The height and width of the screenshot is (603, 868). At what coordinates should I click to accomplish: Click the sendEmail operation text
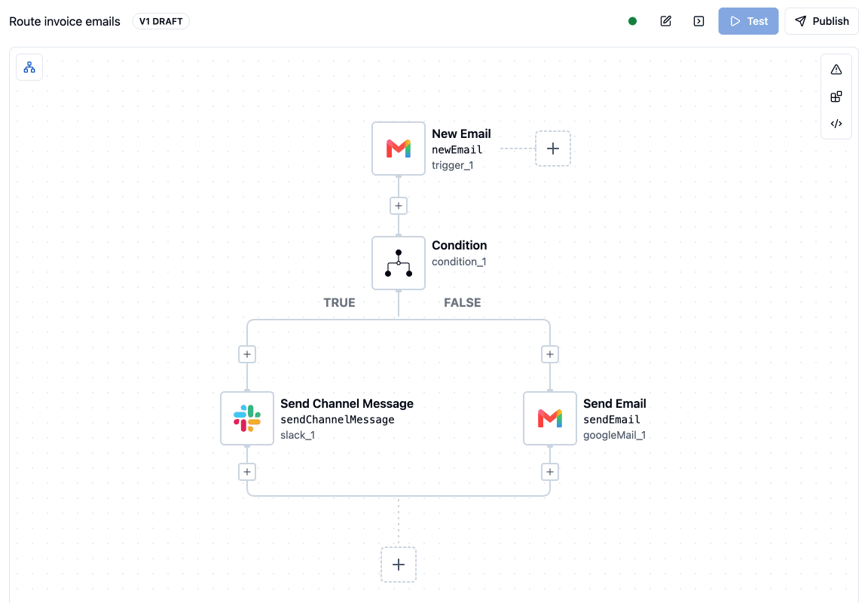coord(612,420)
